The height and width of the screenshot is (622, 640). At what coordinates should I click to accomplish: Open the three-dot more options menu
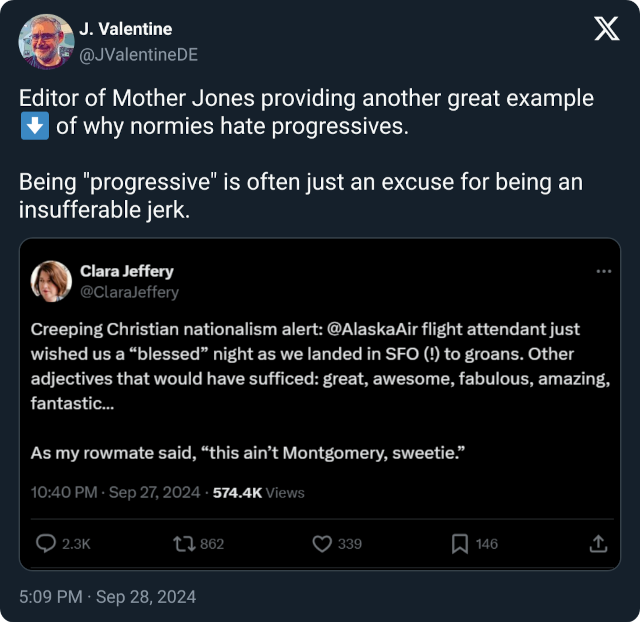pos(603,271)
